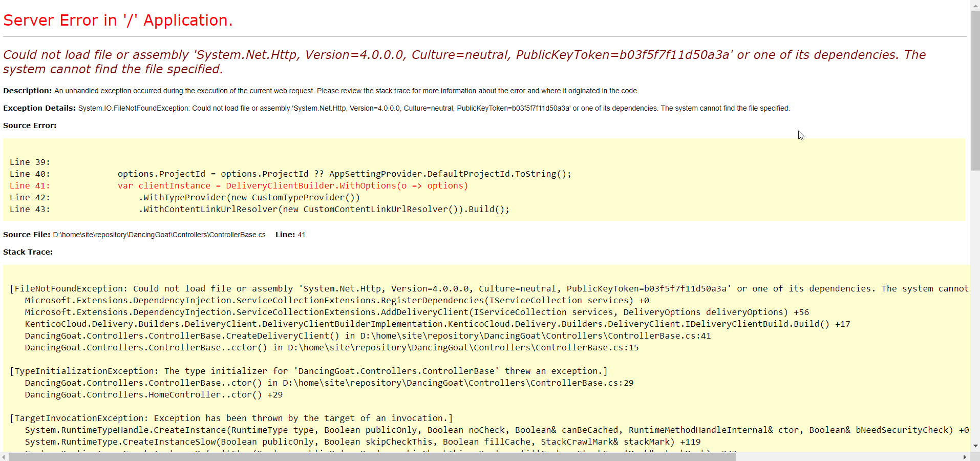Click the horizontal scrollbar left arrow
The height and width of the screenshot is (461, 980).
(x=4, y=457)
